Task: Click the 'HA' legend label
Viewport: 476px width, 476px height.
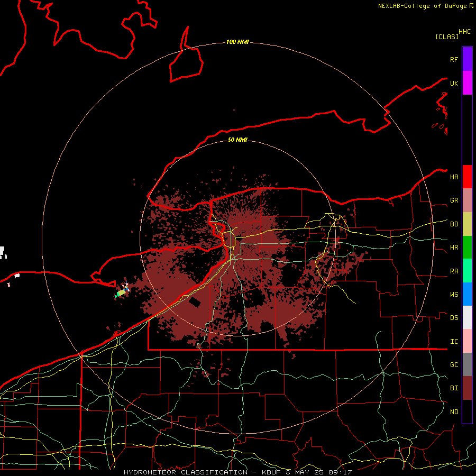Action: [454, 177]
